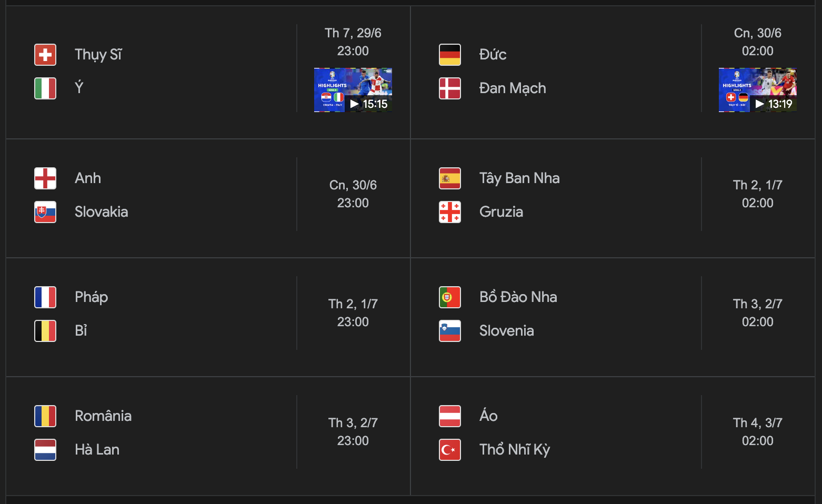Click the Germany flag icon

point(450,55)
